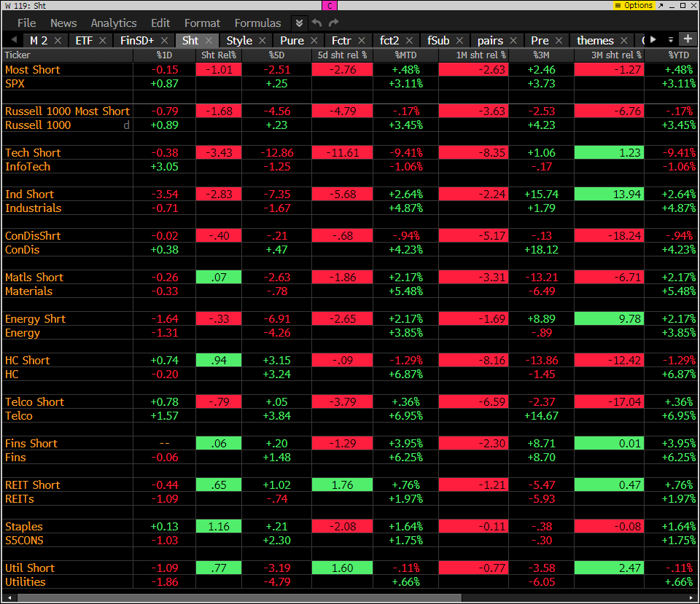Open the tab list dropdown arrow
Image resolution: width=700 pixels, height=604 pixels.
pyautogui.click(x=671, y=39)
